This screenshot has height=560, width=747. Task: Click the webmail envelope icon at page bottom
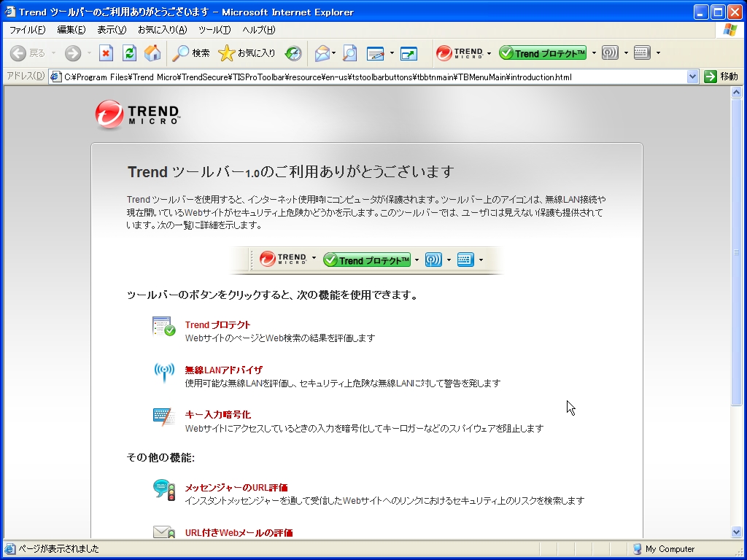164,532
